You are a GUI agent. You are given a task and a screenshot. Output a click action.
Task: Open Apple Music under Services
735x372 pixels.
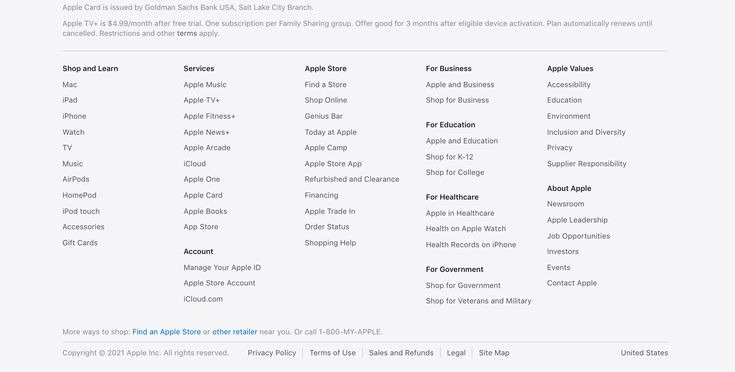pos(205,84)
